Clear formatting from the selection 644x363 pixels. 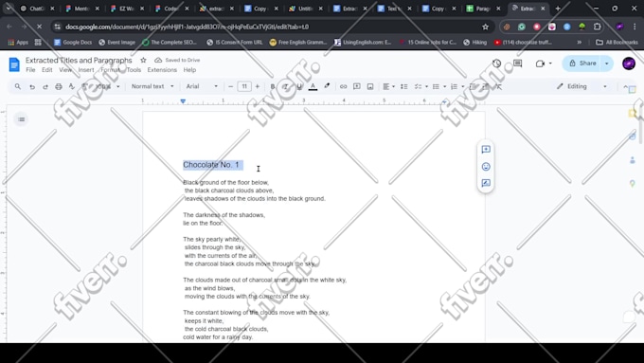pos(498,86)
